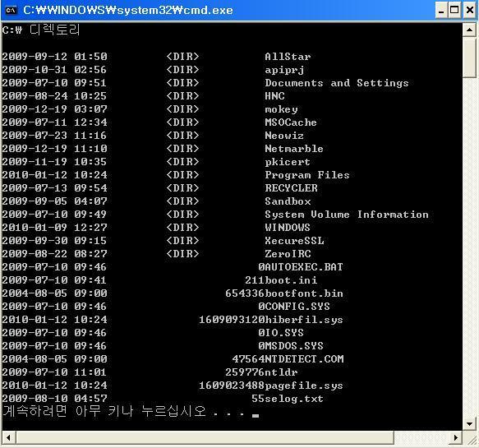This screenshot has height=448, width=479.
Task: Click the AllStar directory name
Action: click(x=288, y=57)
